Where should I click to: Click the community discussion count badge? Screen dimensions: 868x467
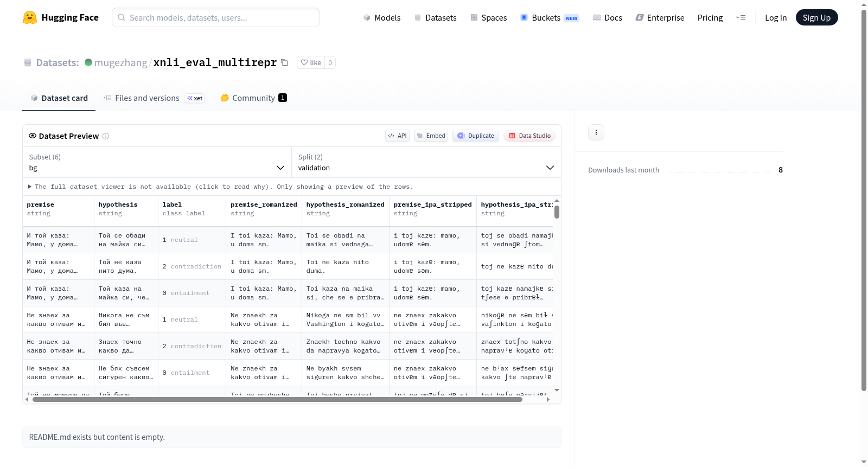283,98
